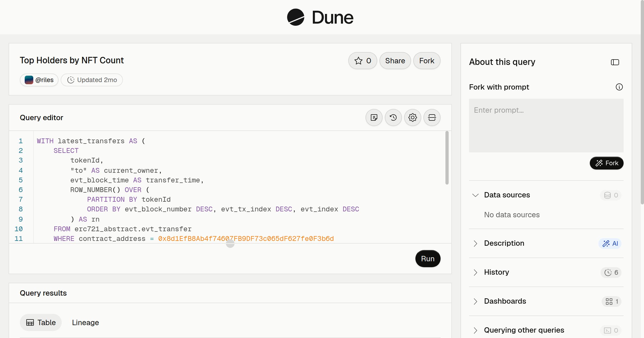This screenshot has width=644, height=338.
Task: Place cursor on line 1 WITH latest_transfers
Action: (x=91, y=141)
